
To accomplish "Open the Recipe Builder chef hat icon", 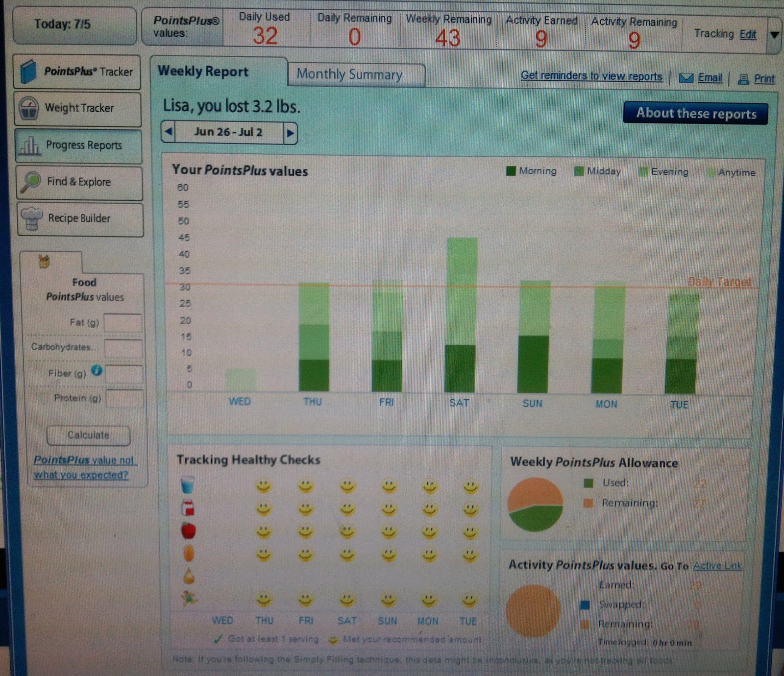I will coord(32,218).
